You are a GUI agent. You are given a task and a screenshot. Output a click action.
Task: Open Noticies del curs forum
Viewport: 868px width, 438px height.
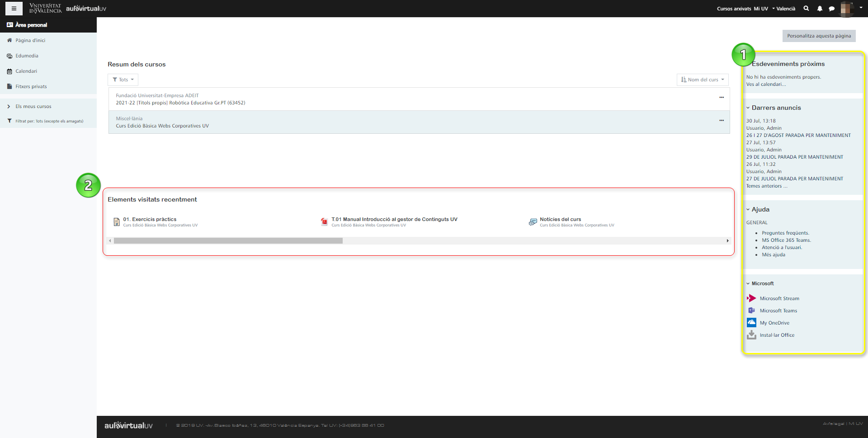click(x=560, y=219)
